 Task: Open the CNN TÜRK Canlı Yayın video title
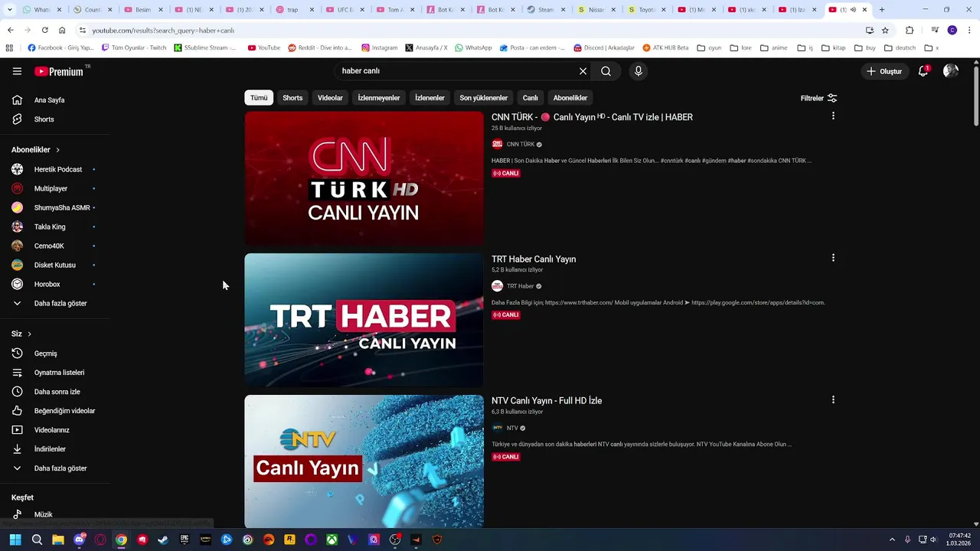(592, 117)
